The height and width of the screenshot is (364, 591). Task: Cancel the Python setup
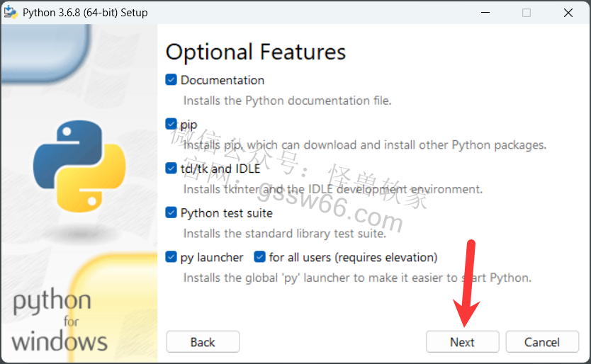tap(542, 342)
